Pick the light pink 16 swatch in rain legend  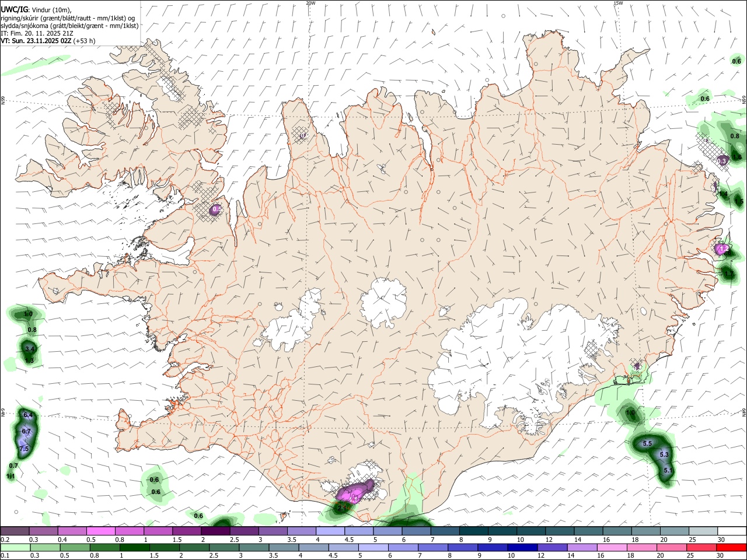[612, 547]
